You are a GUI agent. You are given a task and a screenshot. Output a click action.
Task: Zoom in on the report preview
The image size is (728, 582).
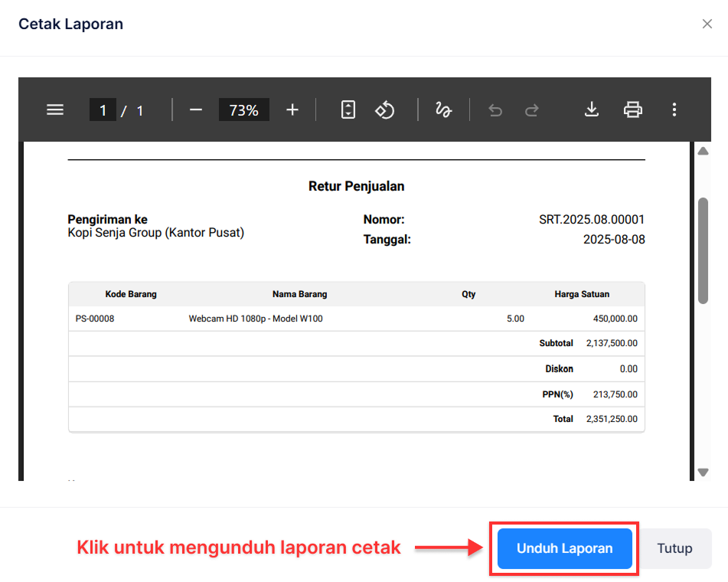[x=292, y=110]
